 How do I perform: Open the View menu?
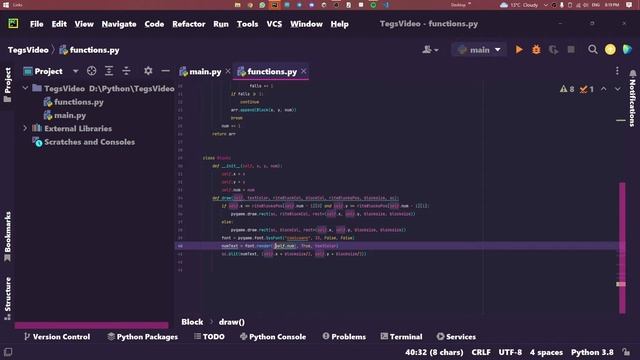[84, 24]
